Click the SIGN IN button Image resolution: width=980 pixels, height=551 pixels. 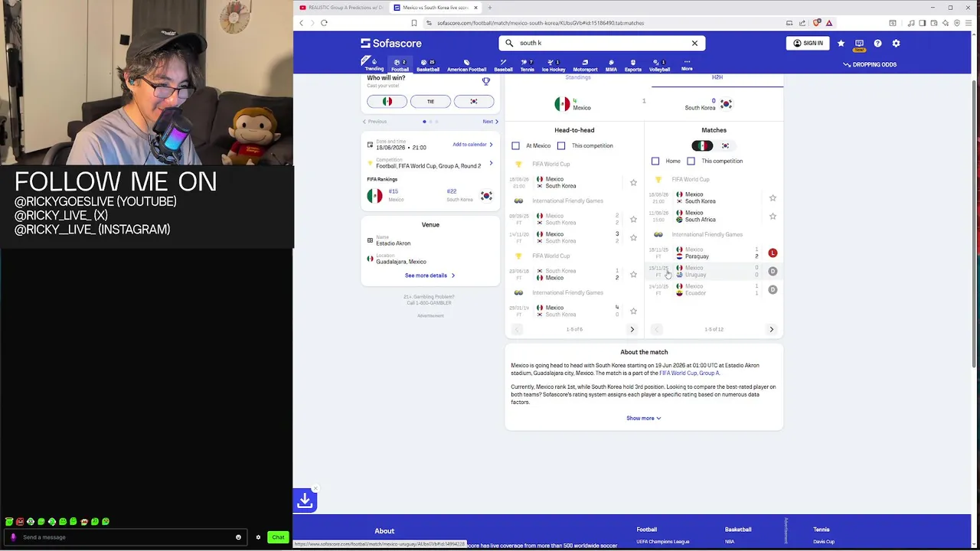[808, 44]
